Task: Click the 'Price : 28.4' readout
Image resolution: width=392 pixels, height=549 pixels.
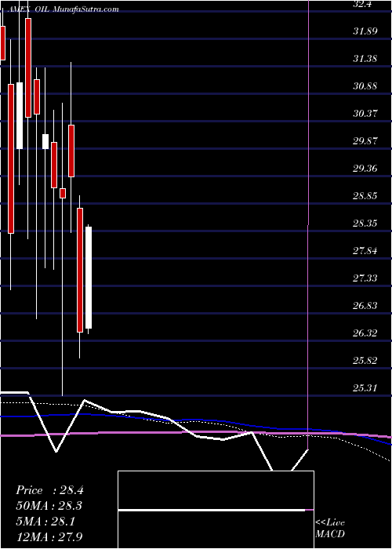Action: pyautogui.click(x=49, y=490)
